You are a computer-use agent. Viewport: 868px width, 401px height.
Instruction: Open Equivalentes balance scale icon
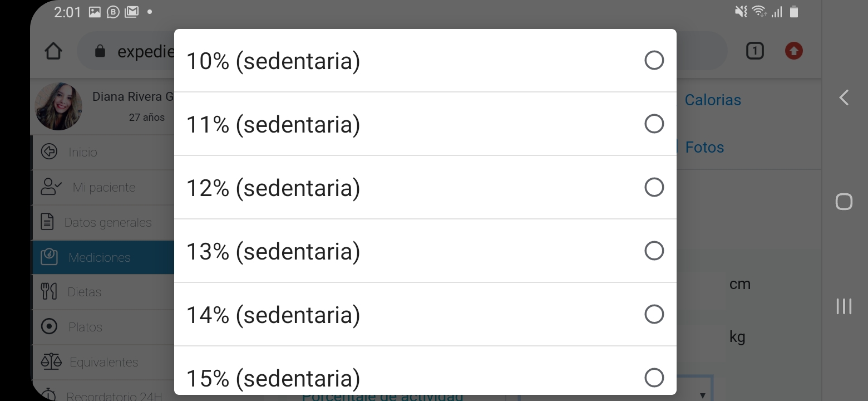pos(51,361)
